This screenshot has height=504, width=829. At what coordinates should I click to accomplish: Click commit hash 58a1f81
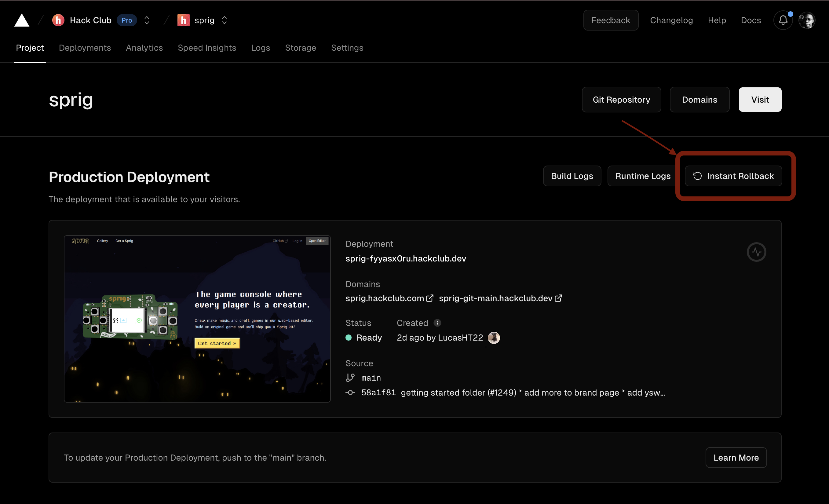click(378, 393)
